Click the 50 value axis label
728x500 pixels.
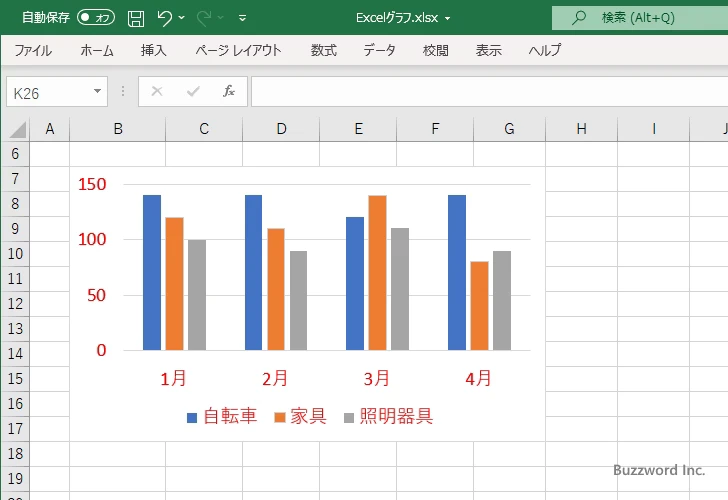click(x=97, y=295)
